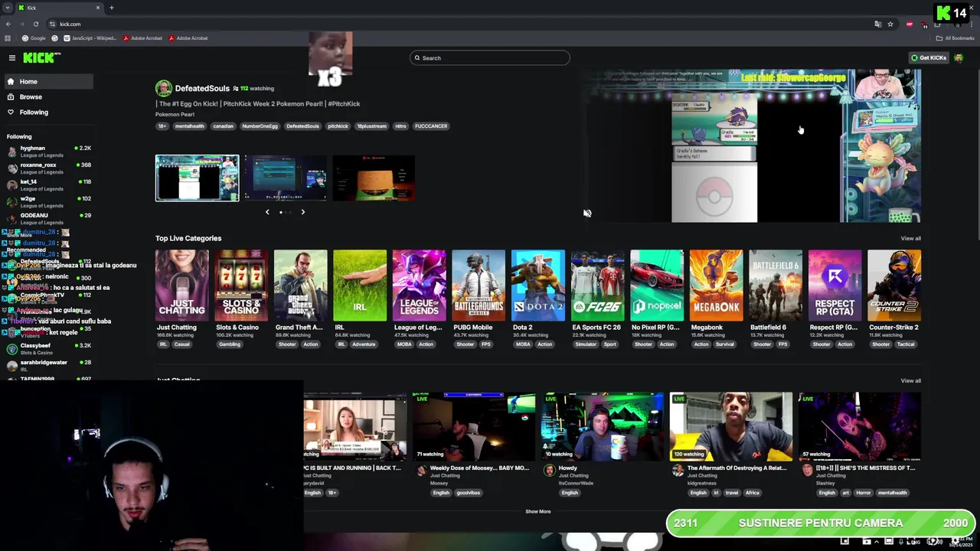Show the next featured stream carousel arrow
The height and width of the screenshot is (551, 980).
pos(302,212)
